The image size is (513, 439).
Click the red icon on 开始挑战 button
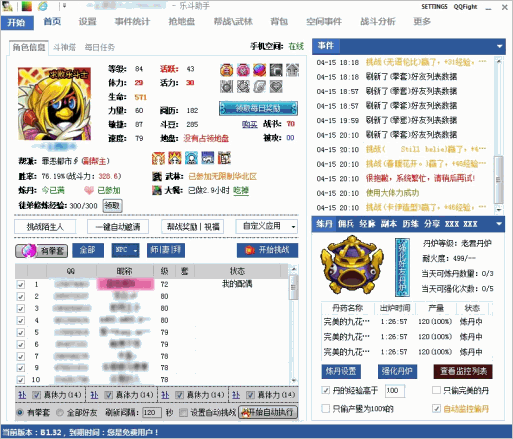pos(250,250)
